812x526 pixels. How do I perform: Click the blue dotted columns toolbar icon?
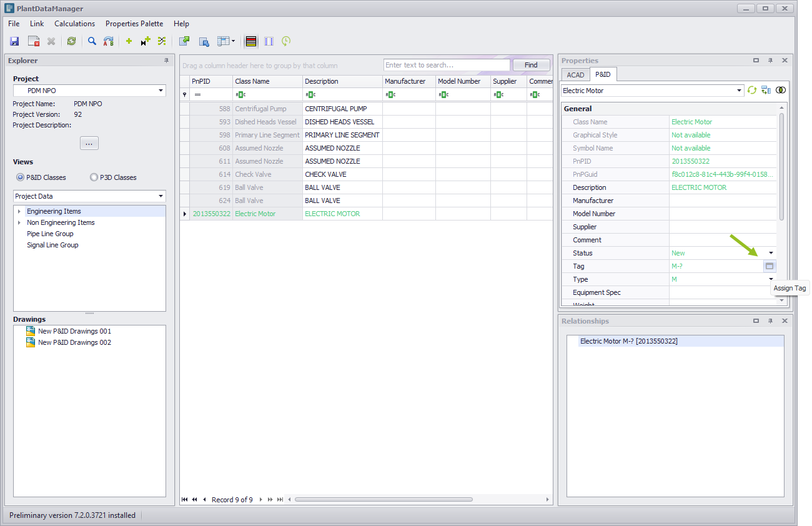pyautogui.click(x=269, y=41)
